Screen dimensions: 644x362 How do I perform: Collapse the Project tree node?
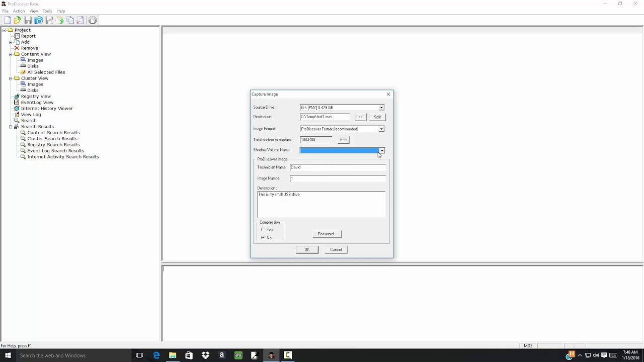(4, 30)
